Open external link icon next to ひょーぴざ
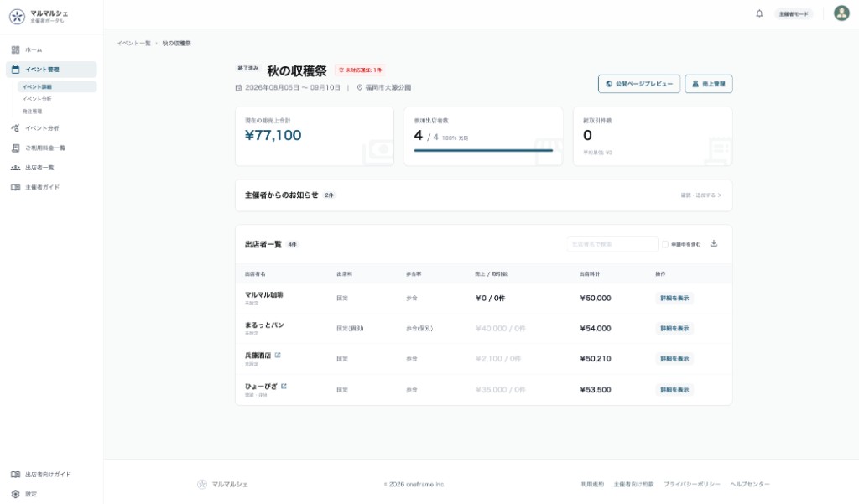Image resolution: width=859 pixels, height=504 pixels. click(x=284, y=387)
